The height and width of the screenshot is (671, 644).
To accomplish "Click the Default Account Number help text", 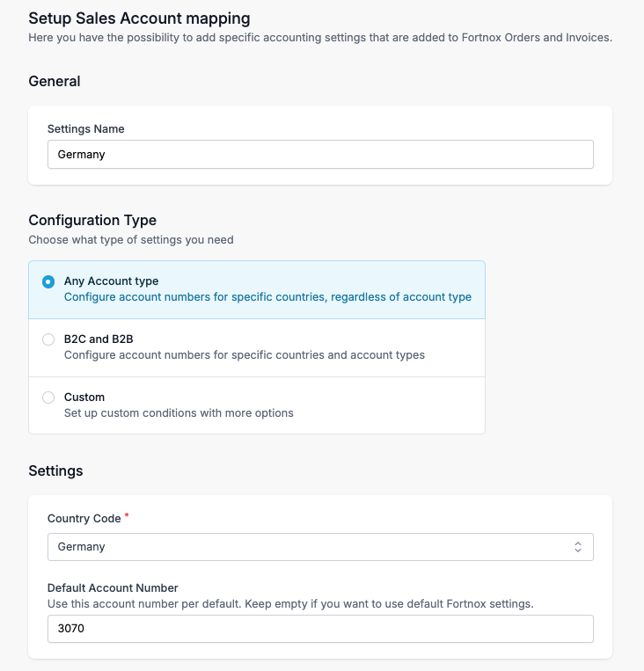I will click(x=290, y=604).
